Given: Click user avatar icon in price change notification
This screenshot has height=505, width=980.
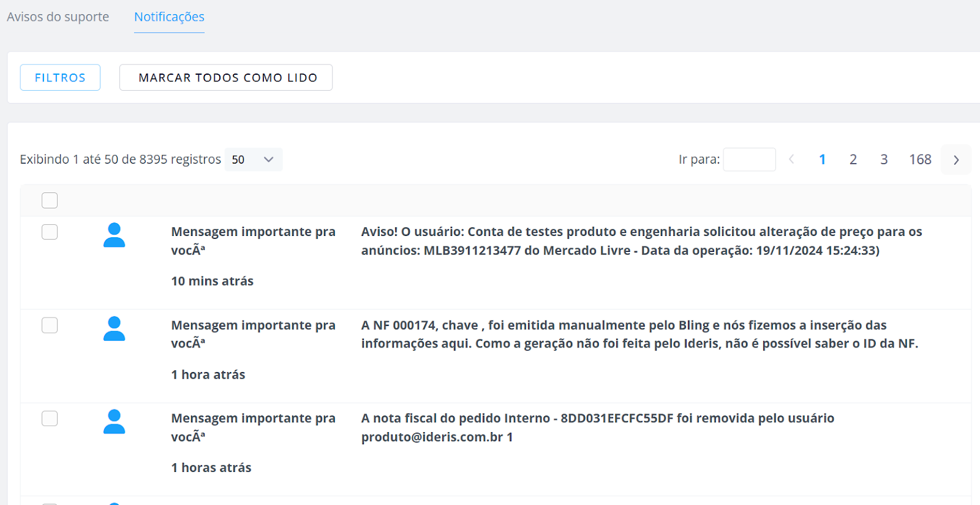Looking at the screenshot, I should (114, 235).
